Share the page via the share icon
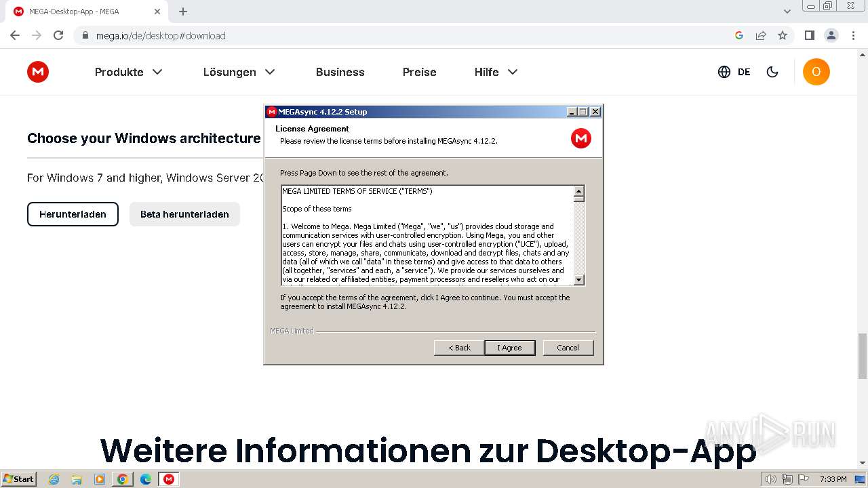Image resolution: width=868 pixels, height=488 pixels. point(761,35)
